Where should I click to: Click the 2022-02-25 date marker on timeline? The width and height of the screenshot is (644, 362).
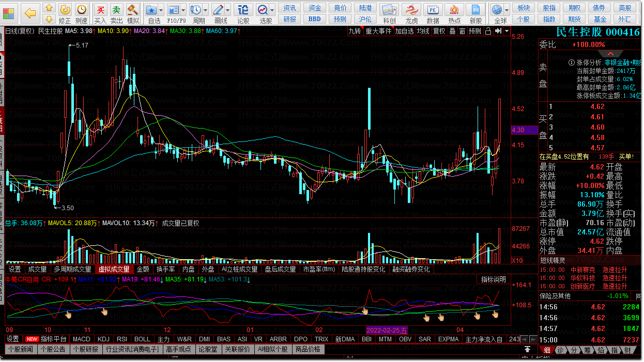point(387,330)
